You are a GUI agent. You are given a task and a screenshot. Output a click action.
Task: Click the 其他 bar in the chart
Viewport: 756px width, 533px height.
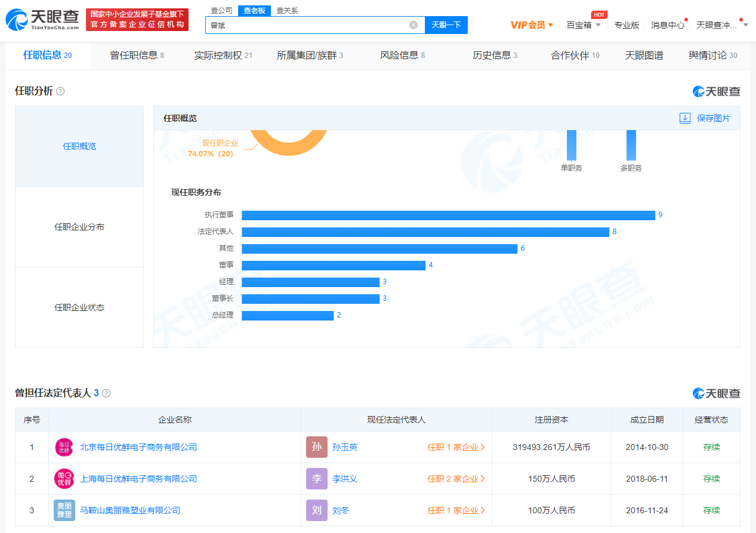point(379,248)
